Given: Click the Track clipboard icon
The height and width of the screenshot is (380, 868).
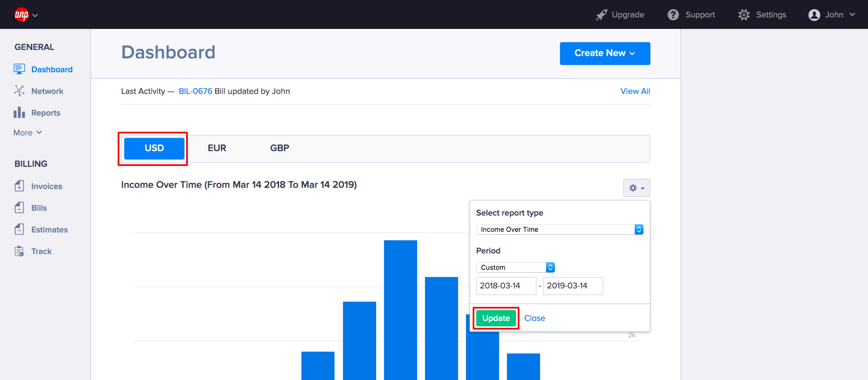Looking at the screenshot, I should [19, 251].
